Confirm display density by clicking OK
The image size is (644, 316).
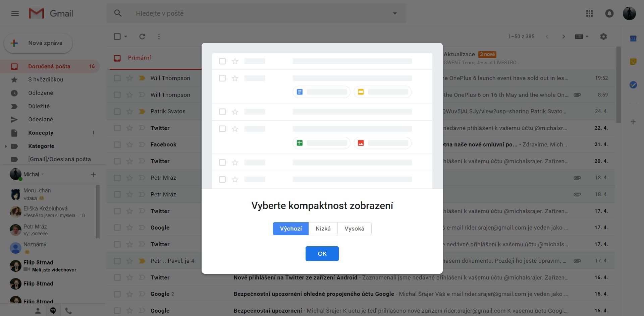point(322,254)
